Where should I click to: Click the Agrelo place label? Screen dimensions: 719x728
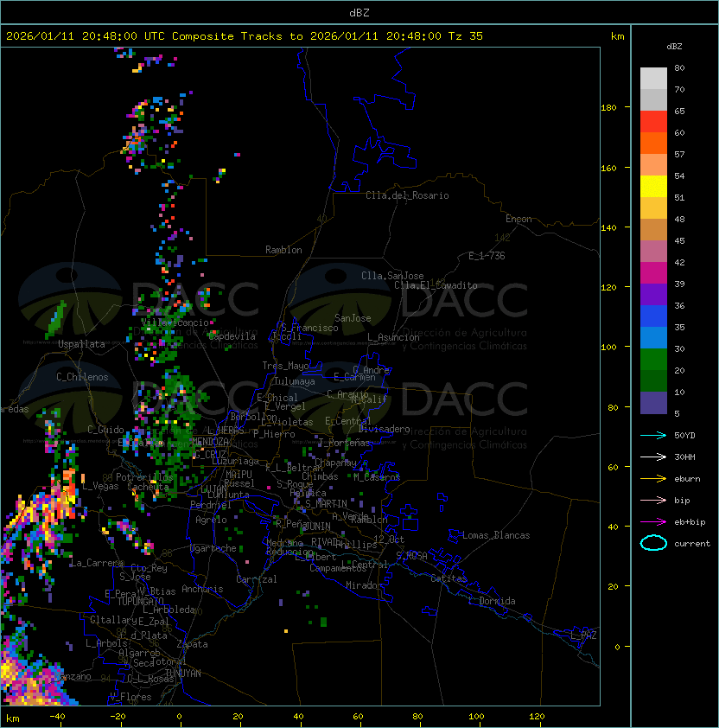click(x=211, y=520)
